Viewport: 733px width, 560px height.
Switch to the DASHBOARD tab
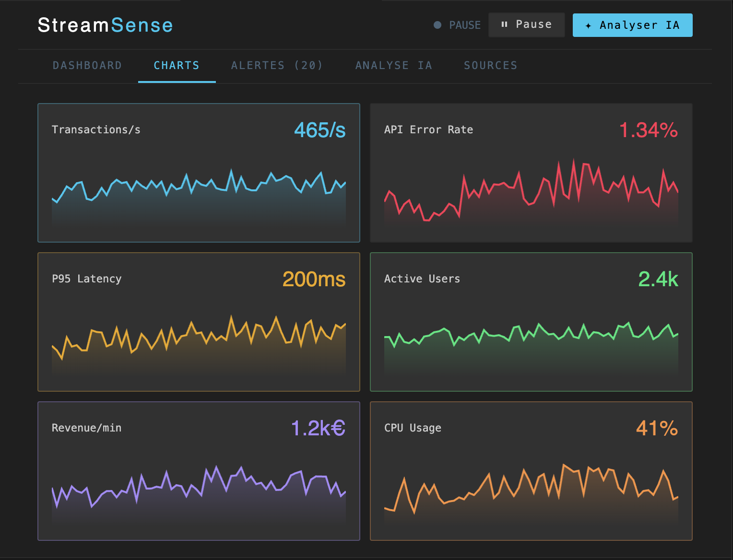pyautogui.click(x=87, y=65)
